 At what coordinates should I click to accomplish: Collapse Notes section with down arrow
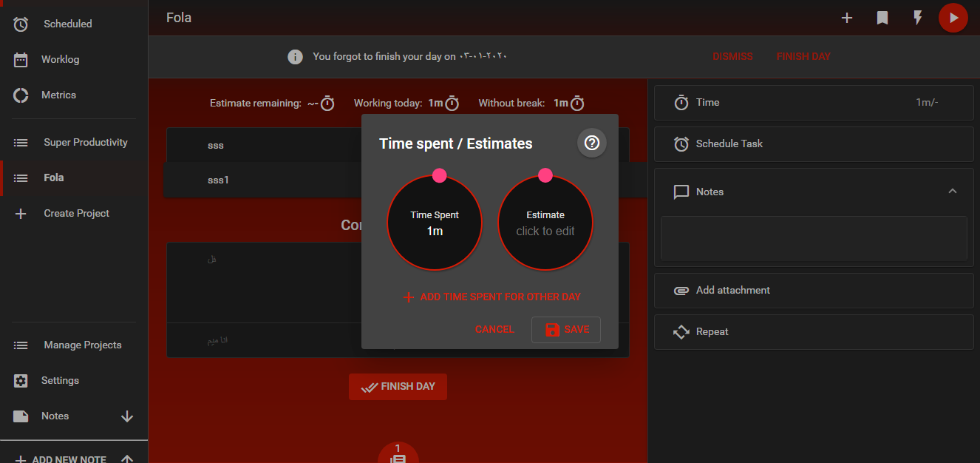[127, 416]
